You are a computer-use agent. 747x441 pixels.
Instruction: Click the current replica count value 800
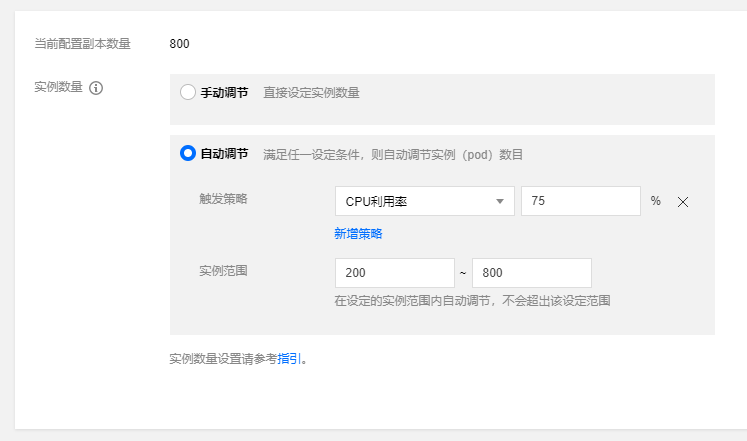180,44
